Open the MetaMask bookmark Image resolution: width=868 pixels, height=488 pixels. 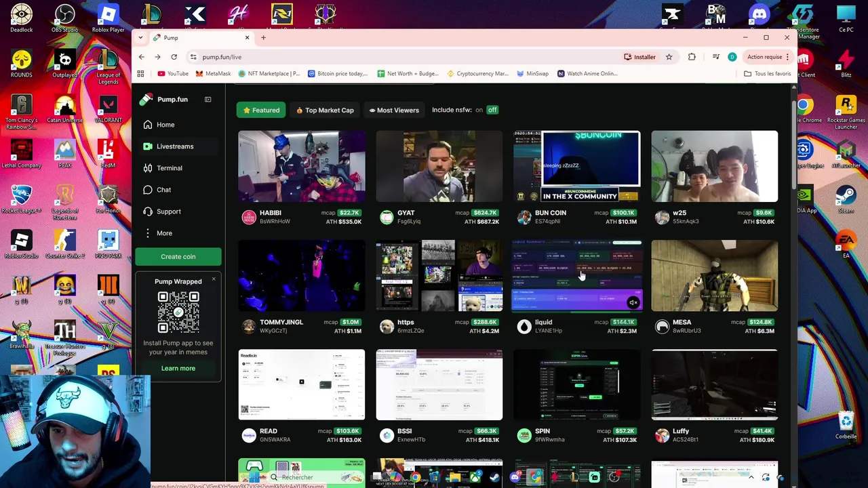pyautogui.click(x=213, y=73)
